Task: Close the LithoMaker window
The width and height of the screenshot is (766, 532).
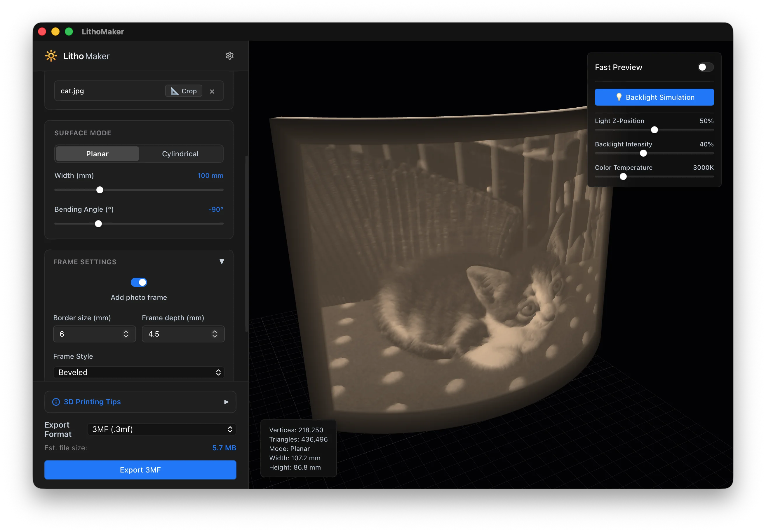Action: pyautogui.click(x=42, y=32)
